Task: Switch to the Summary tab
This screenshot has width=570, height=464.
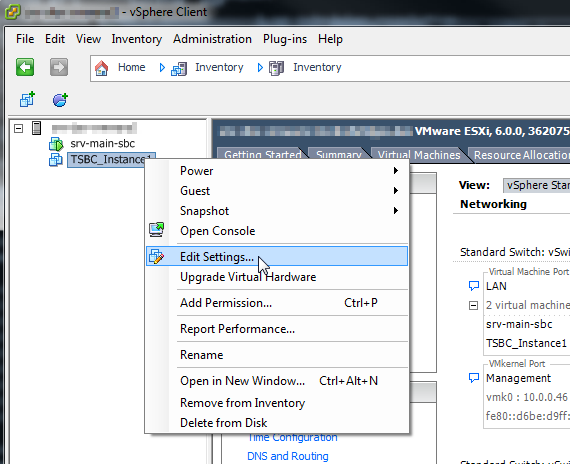Action: [x=338, y=154]
